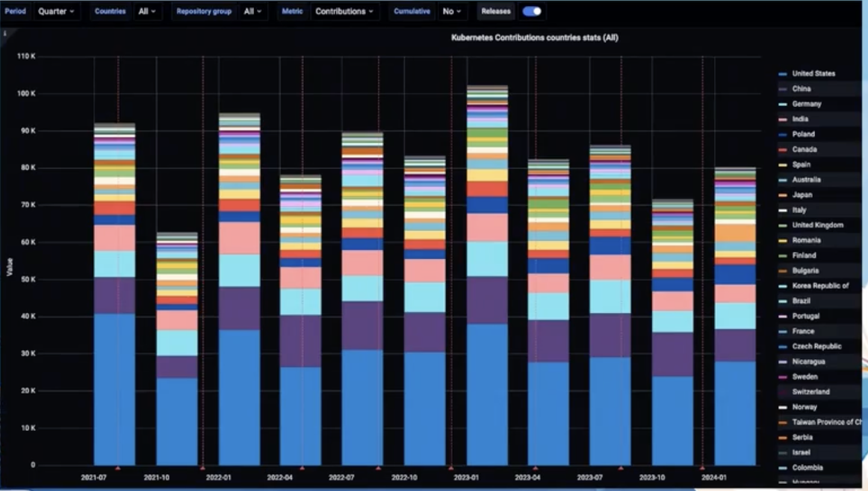
Task: Click the Italy legend entry
Action: pos(799,210)
